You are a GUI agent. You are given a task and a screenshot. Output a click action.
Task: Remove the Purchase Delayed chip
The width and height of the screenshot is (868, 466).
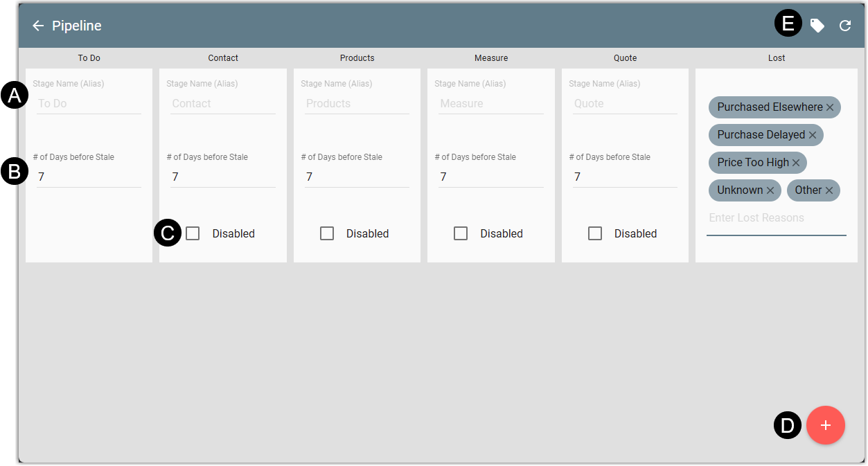click(x=813, y=135)
